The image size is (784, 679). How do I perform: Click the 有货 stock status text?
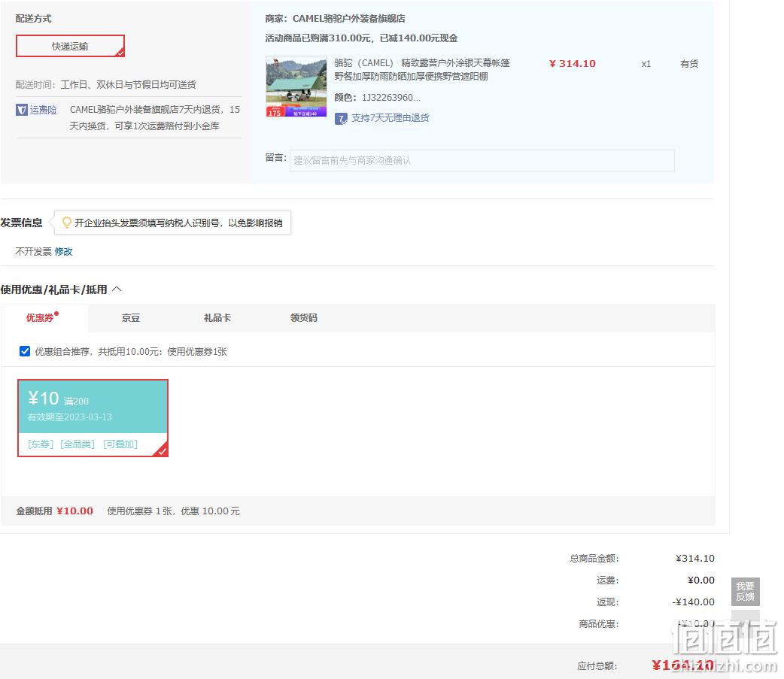[689, 63]
